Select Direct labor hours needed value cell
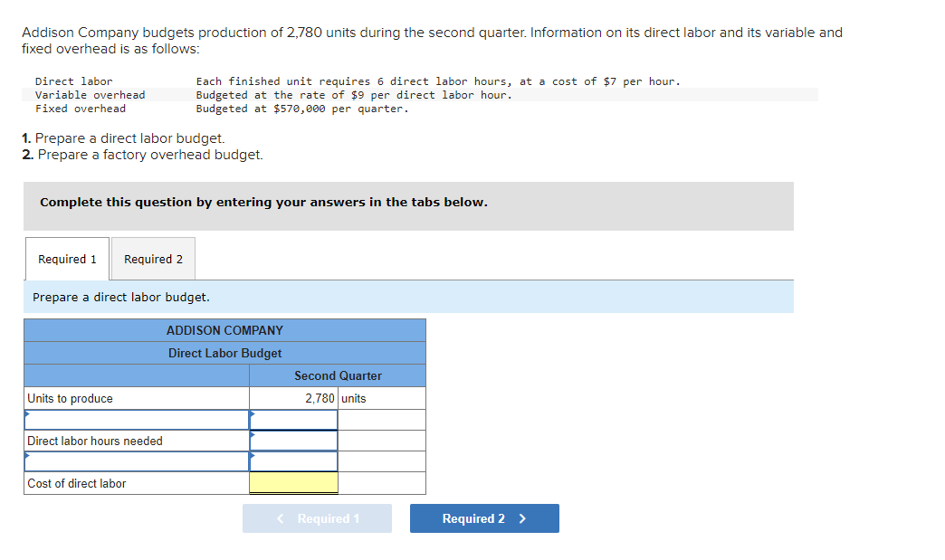Viewport: 945px width, 560px height. (293, 441)
